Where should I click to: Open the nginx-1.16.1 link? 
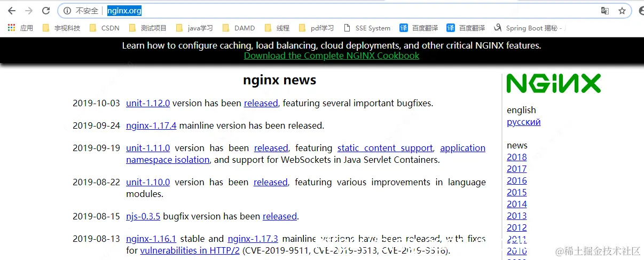[151, 239]
